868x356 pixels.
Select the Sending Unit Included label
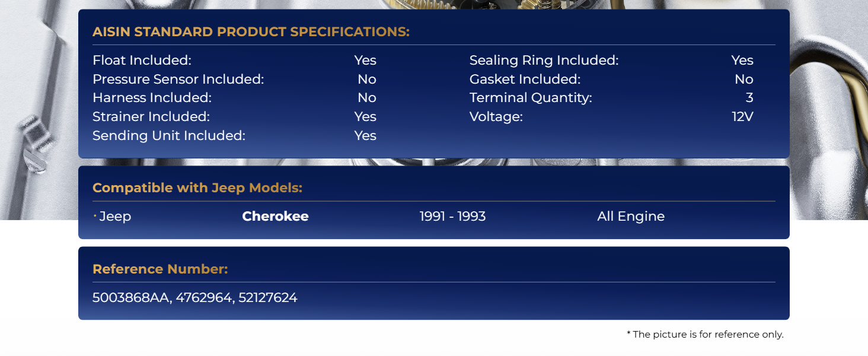[x=168, y=136]
